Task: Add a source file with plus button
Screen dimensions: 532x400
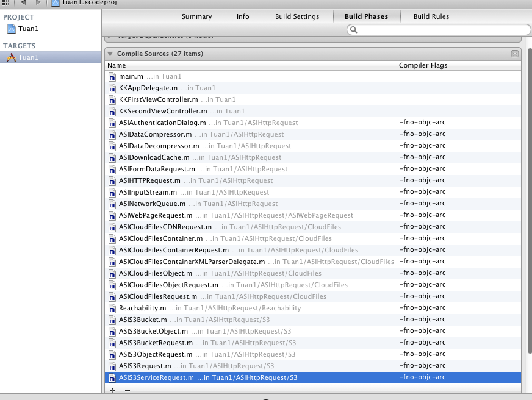Action: [113, 390]
